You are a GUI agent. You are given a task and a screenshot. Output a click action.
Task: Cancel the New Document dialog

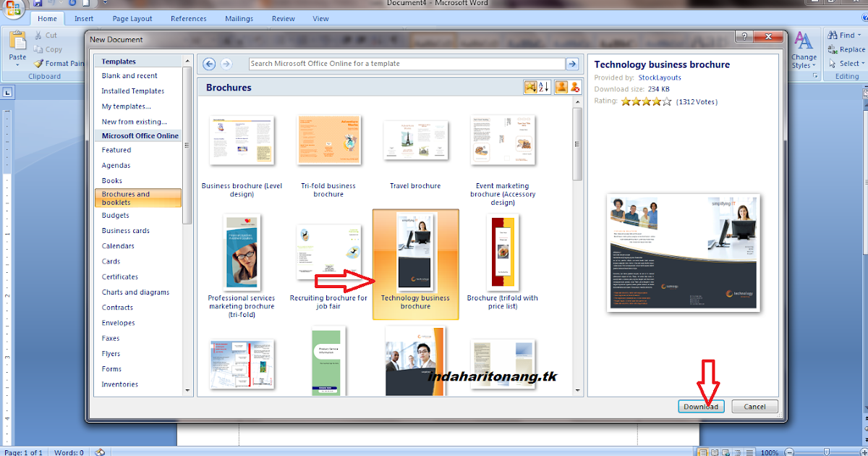(x=754, y=406)
